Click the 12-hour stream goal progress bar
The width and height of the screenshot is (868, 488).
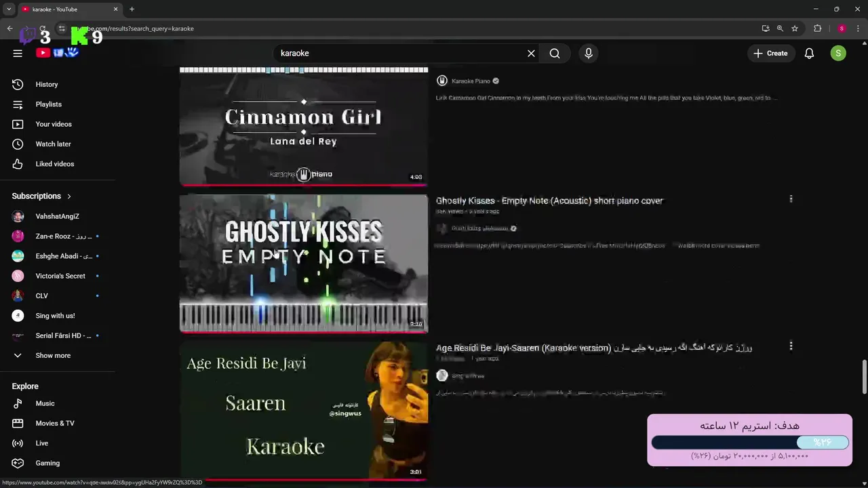(750, 442)
